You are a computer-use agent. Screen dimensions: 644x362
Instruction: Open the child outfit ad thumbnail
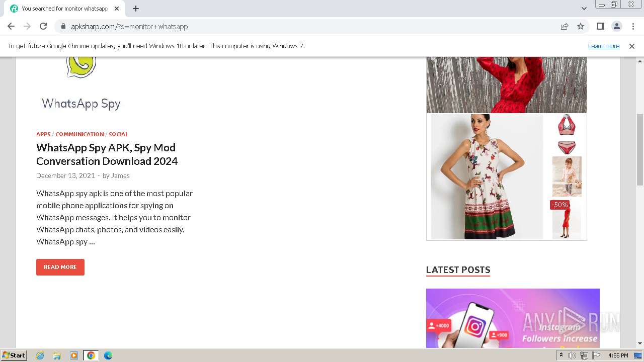pos(567,176)
